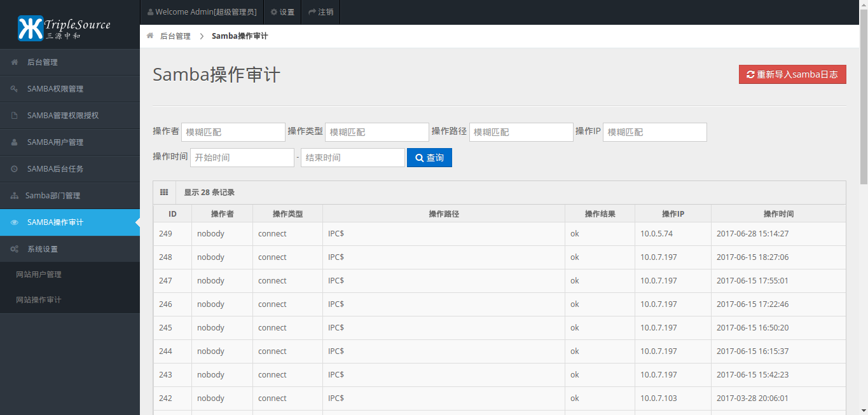Click the timestamp 2017-06-15 16:50:20
868x415 pixels.
pos(752,328)
